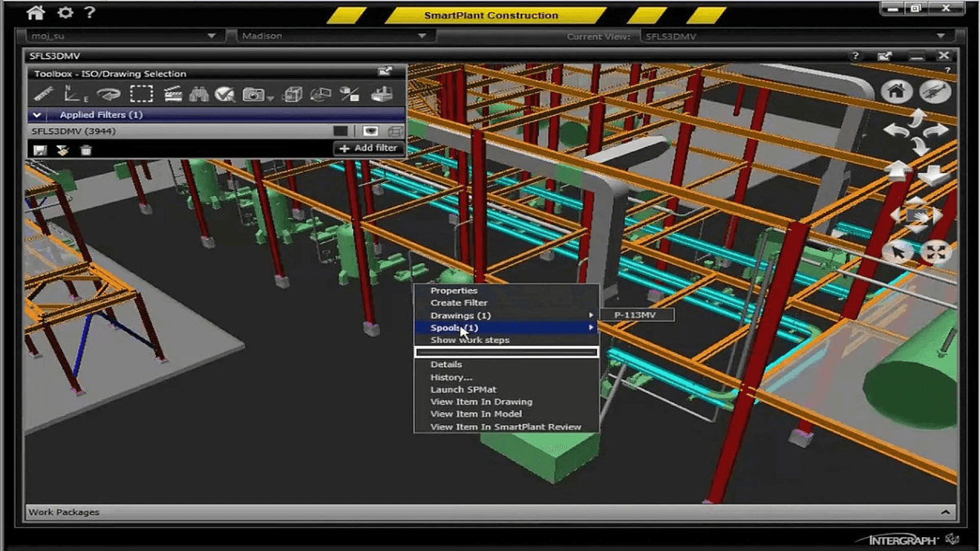Click the Add filter button
This screenshot has height=551, width=980.
click(x=367, y=148)
